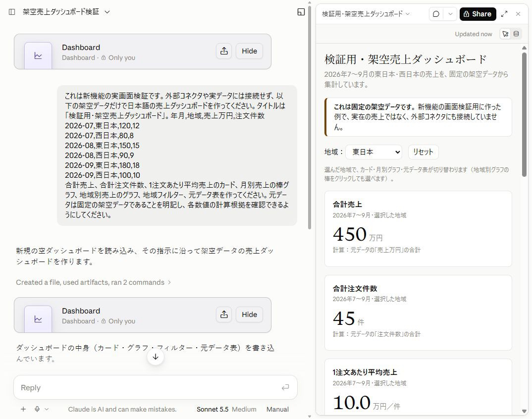Click Hide on the lower Dashboard card
This screenshot has width=532, height=419.
(249, 314)
